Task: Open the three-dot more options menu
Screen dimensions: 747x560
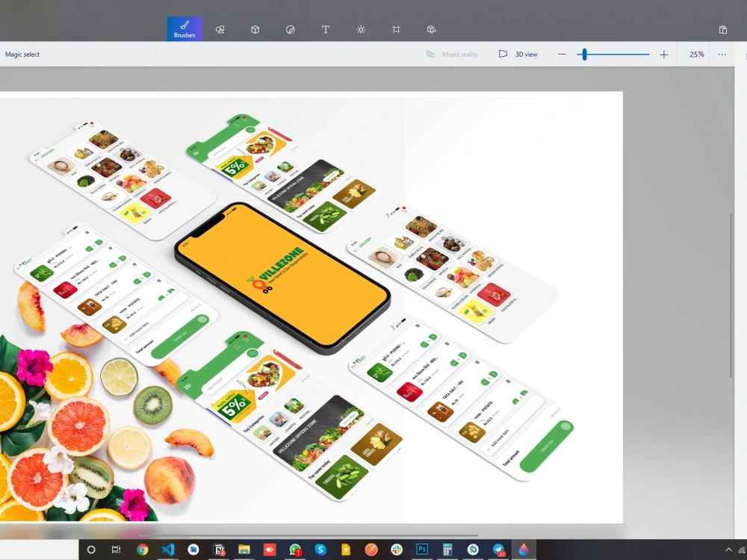Action: (722, 55)
